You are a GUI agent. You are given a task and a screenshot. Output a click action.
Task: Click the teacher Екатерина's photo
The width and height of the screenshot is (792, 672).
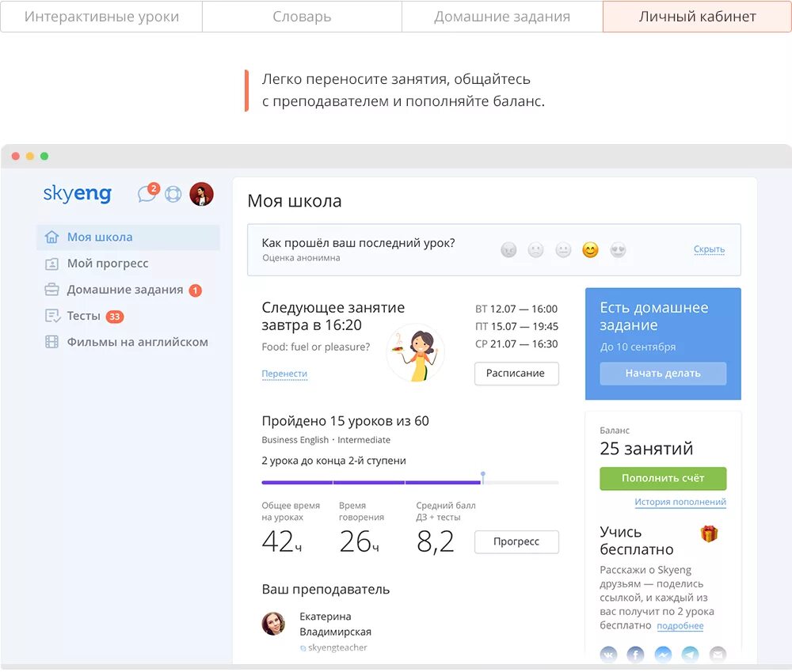273,624
